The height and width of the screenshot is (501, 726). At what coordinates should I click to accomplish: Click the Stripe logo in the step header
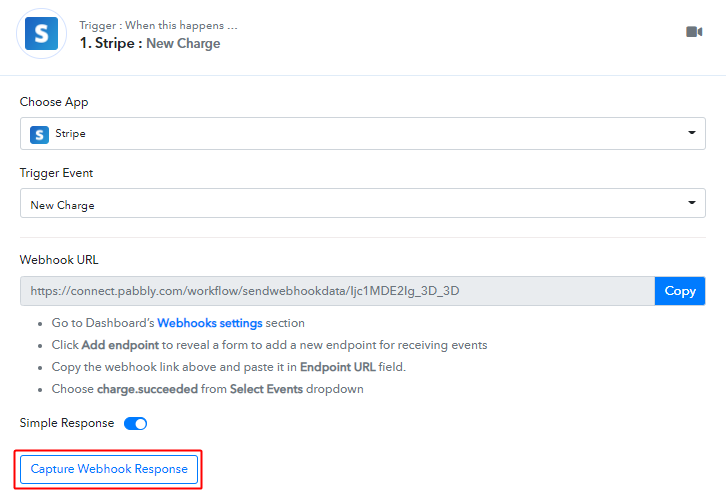(41, 34)
